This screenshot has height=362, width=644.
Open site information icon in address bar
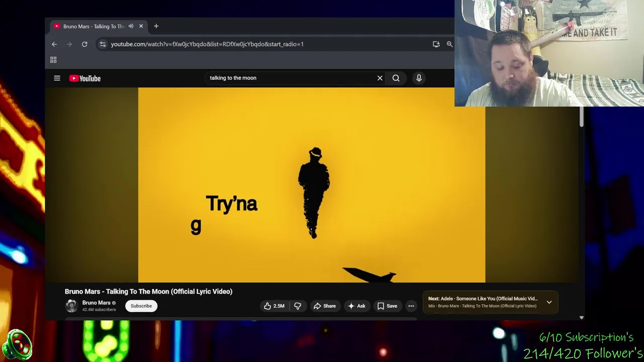pos(103,44)
